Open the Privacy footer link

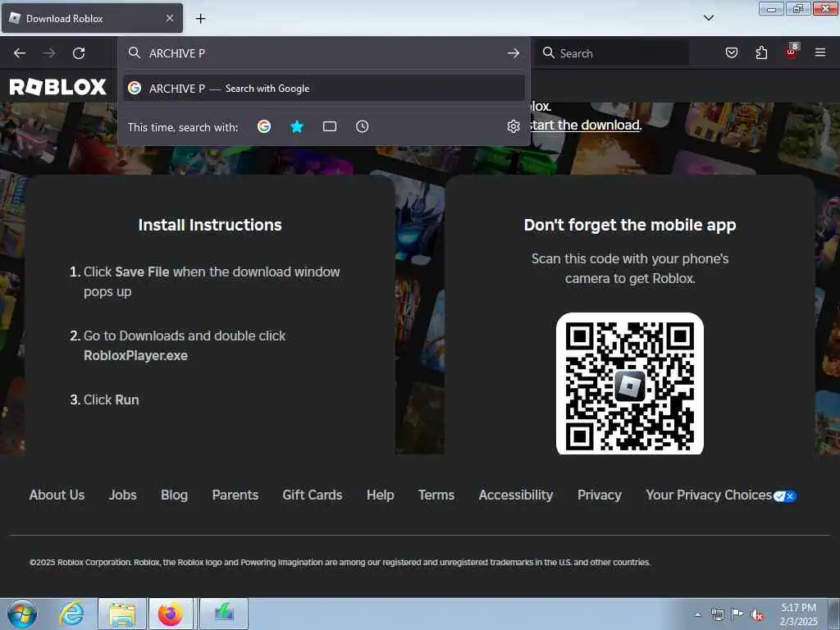click(x=600, y=495)
